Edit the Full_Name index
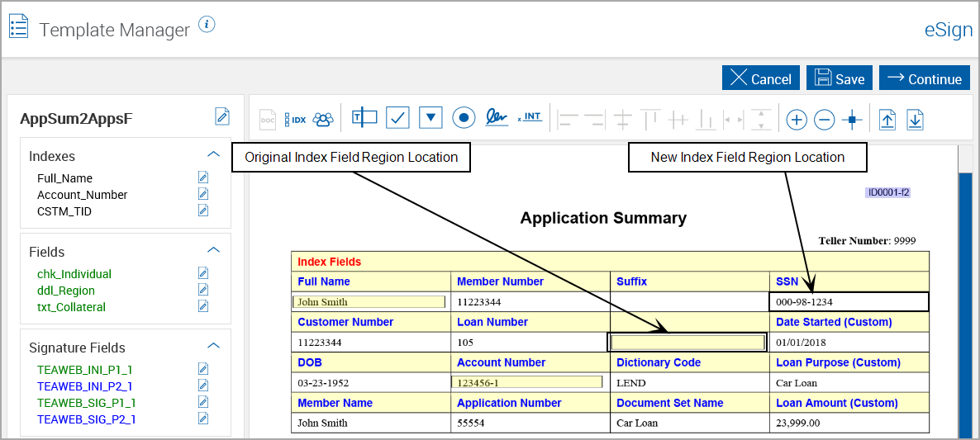Viewport: 980px width, 440px height. click(203, 177)
